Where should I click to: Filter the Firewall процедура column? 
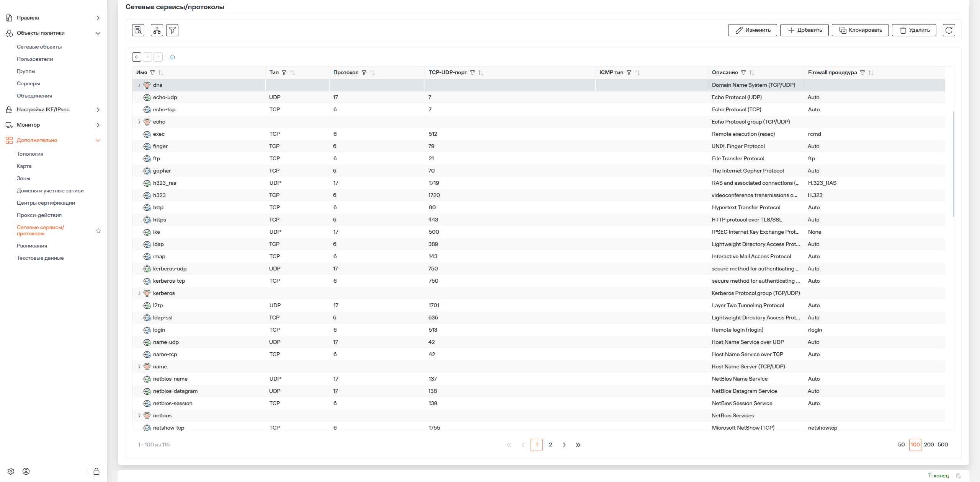coord(862,73)
